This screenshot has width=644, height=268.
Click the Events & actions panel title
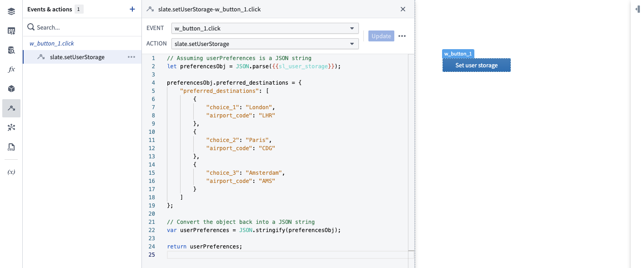click(x=50, y=9)
